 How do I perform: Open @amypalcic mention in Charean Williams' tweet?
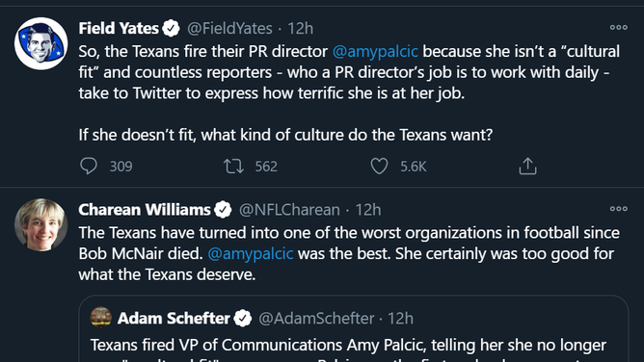click(x=251, y=254)
